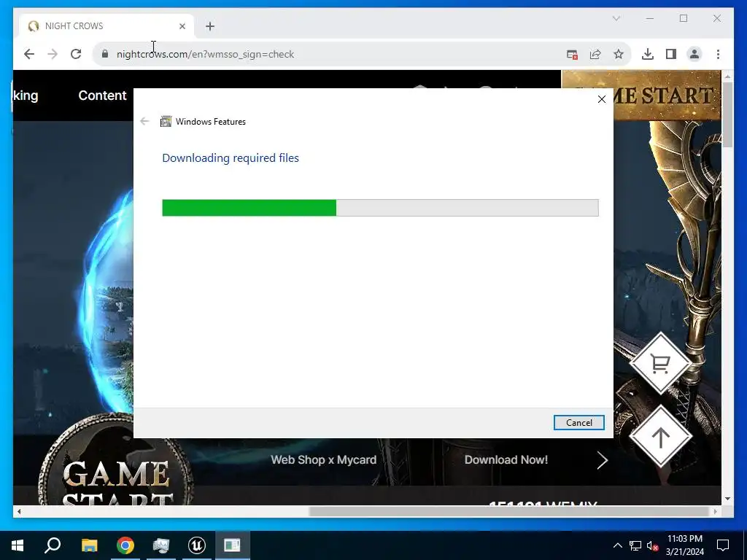Jump to top with the up arrow

[660, 437]
